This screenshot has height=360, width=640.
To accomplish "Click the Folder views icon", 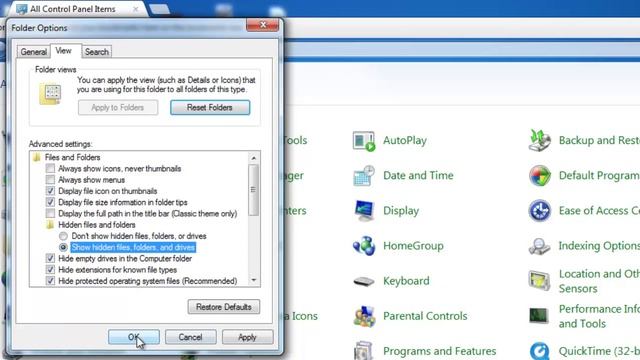I will coord(50,94).
